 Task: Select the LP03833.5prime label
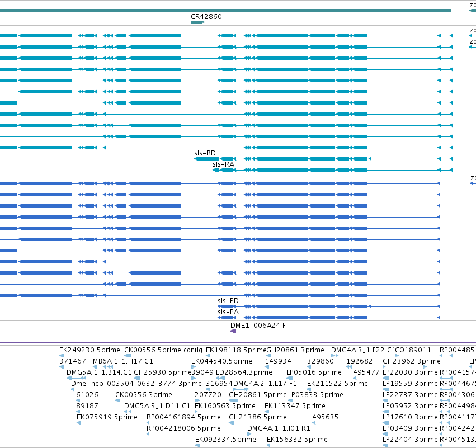tap(315, 395)
